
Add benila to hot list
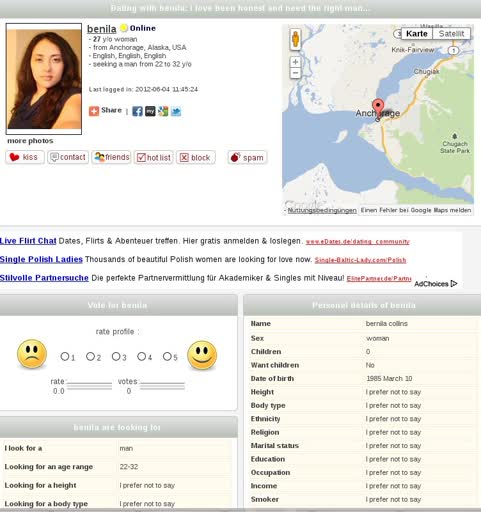coord(154,157)
